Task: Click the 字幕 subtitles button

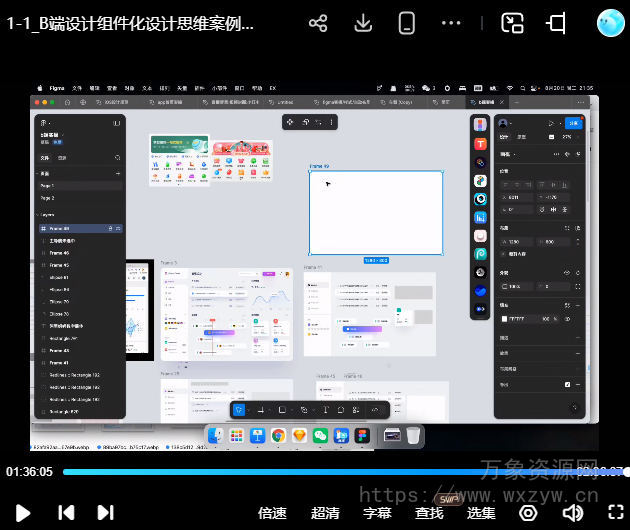Action: 377,513
